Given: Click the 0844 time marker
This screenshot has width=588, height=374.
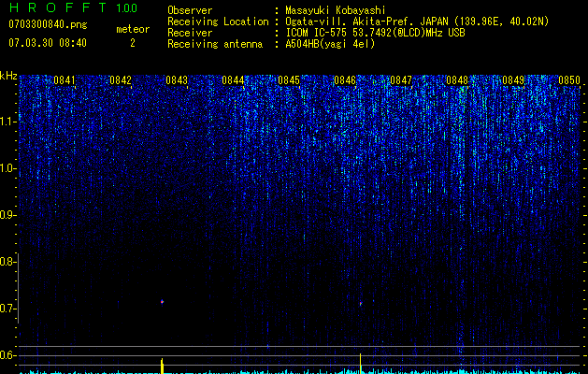Looking at the screenshot, I should point(233,80).
